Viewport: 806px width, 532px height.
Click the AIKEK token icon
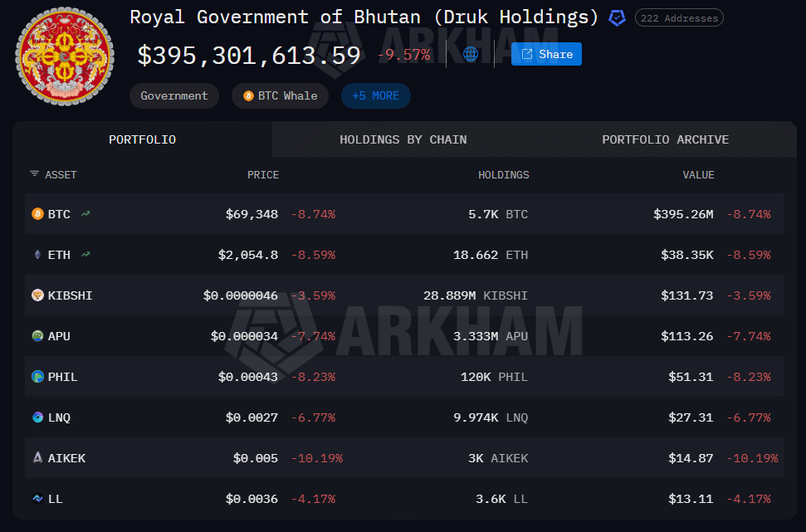tap(37, 457)
